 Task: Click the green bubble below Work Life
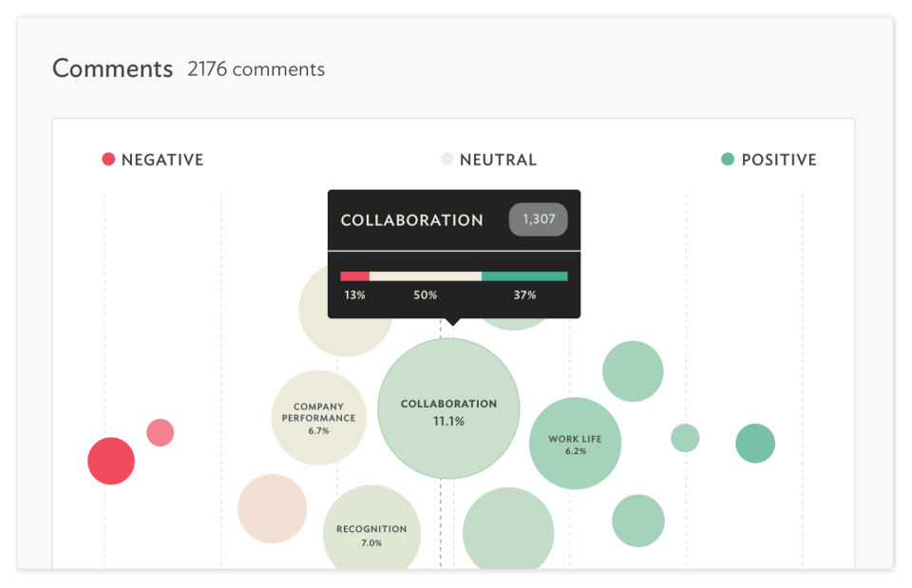click(x=638, y=521)
